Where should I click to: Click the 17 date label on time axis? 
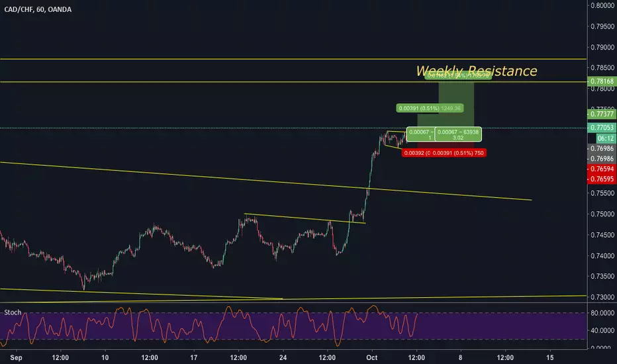point(193,357)
